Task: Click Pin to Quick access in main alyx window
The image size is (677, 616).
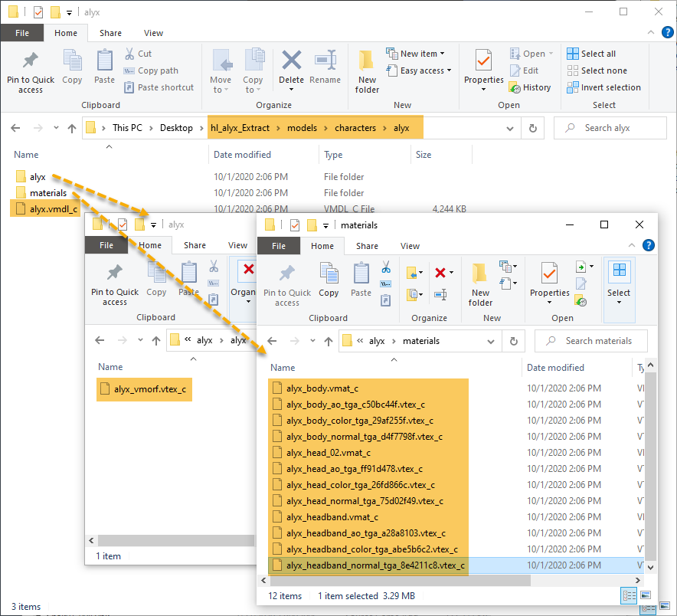Action: (30, 72)
